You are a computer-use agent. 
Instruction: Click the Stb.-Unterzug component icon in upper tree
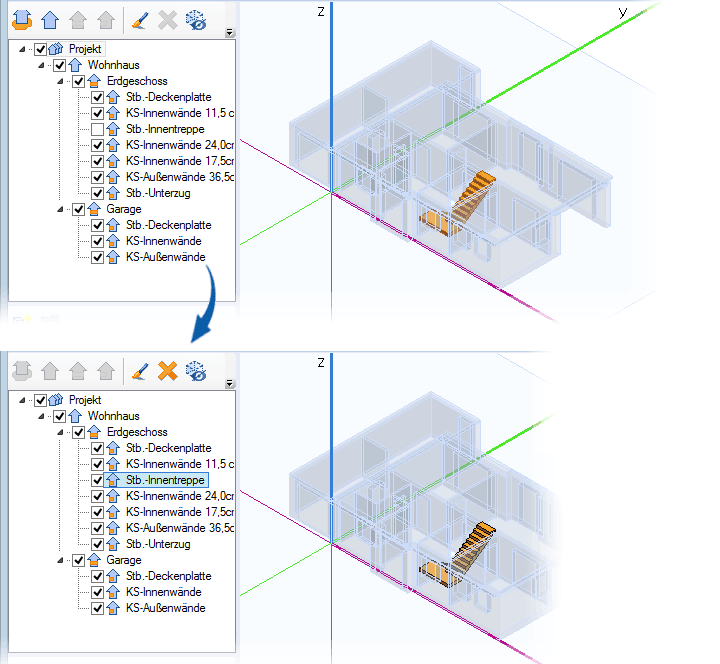click(113, 193)
